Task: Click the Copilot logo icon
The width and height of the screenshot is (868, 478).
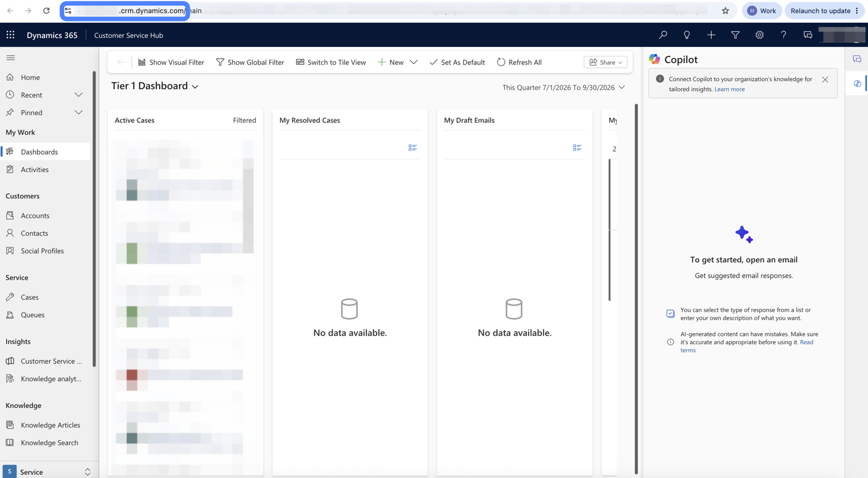Action: pyautogui.click(x=654, y=59)
